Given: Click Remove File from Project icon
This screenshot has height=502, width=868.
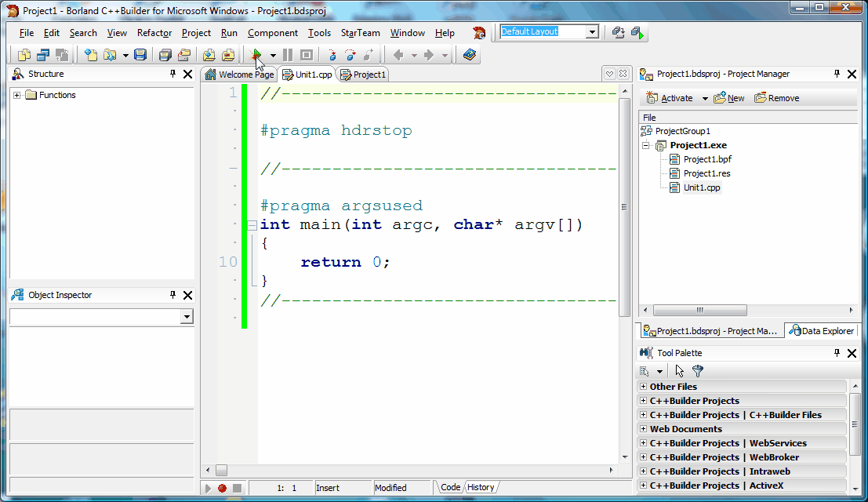Looking at the screenshot, I should click(228, 55).
